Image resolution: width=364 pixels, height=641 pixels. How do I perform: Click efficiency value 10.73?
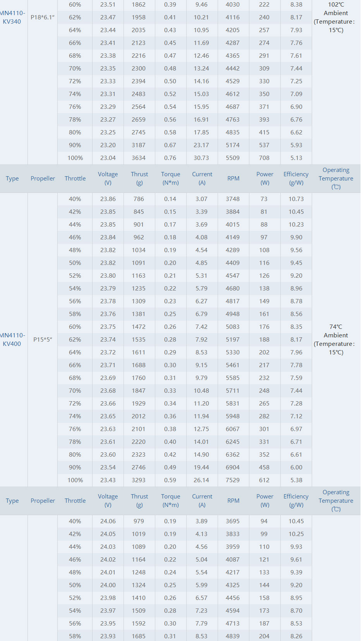coord(296,199)
